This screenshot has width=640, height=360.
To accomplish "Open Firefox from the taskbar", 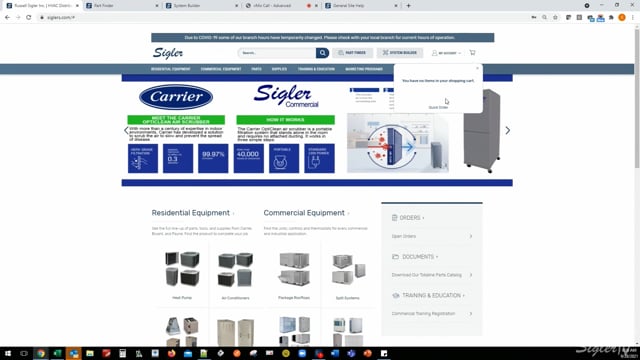I will tap(171, 353).
